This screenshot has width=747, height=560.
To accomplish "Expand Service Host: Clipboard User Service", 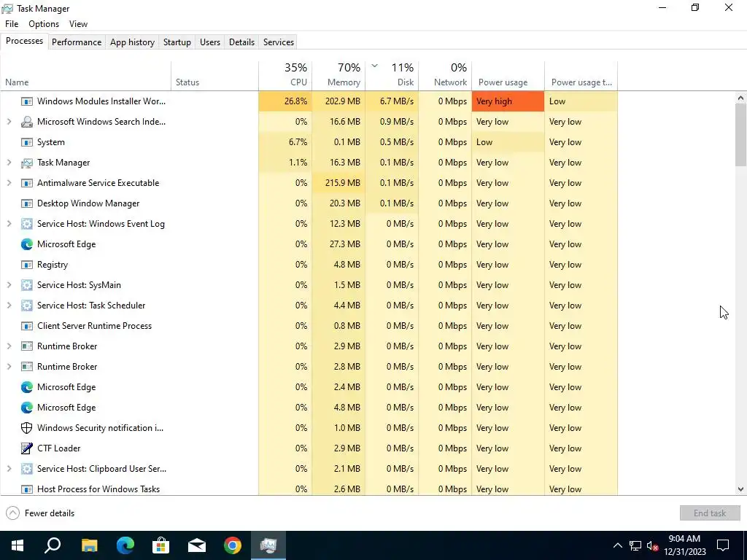I will pos(9,469).
